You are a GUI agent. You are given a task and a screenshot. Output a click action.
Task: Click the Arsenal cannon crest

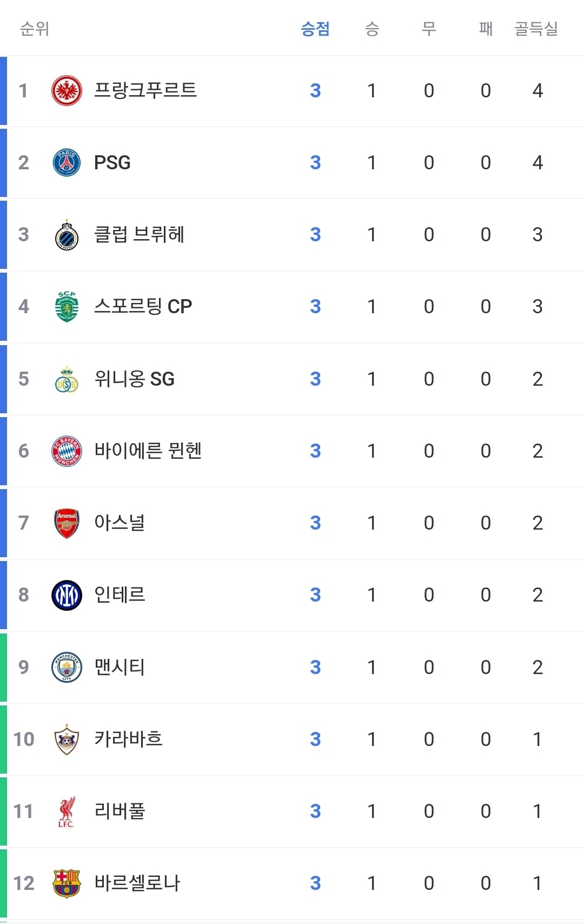(67, 523)
